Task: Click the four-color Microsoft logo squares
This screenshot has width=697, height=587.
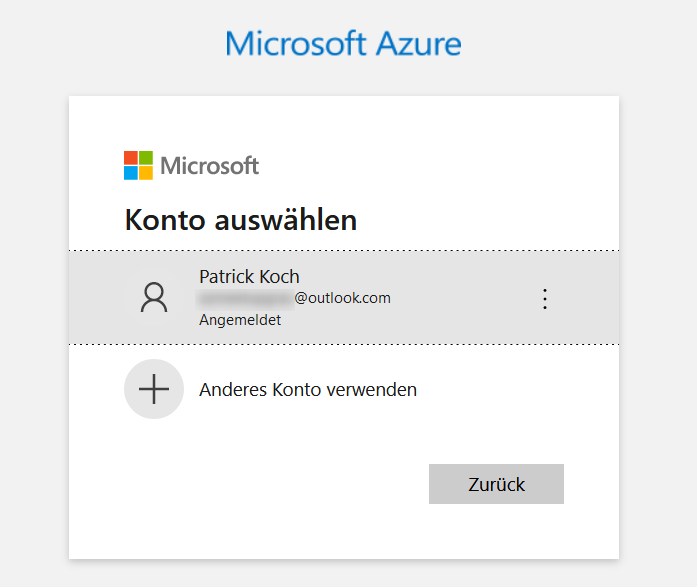Action: (x=138, y=165)
